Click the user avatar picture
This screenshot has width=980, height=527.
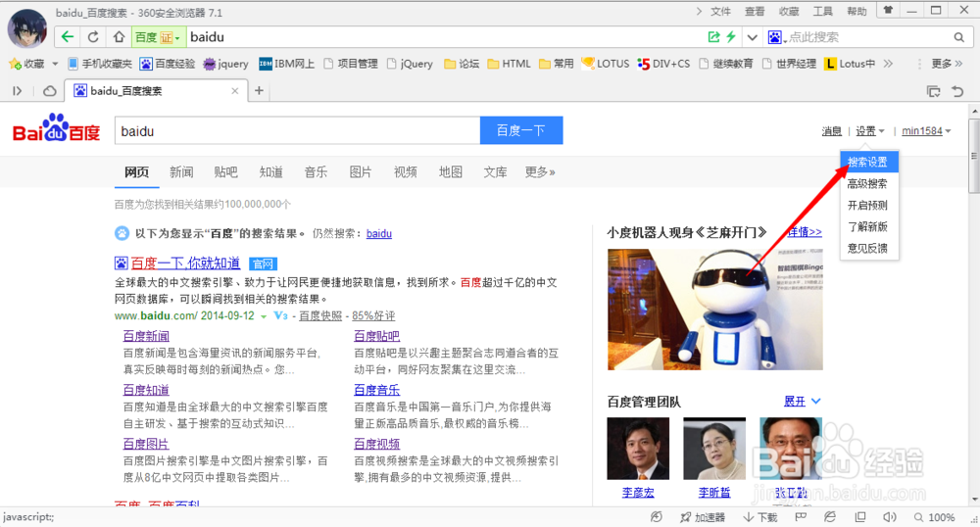(x=26, y=28)
